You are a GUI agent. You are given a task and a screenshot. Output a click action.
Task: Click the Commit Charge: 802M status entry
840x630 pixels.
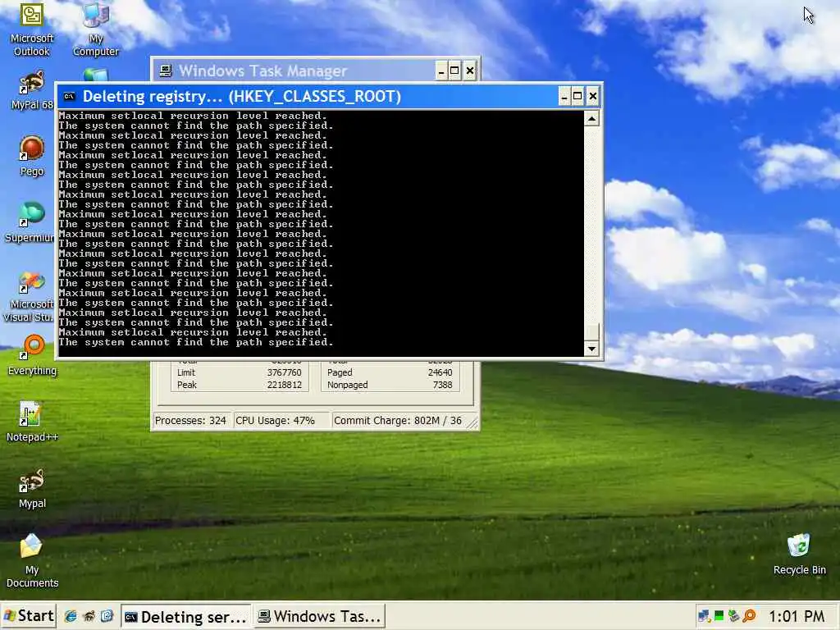coord(398,421)
